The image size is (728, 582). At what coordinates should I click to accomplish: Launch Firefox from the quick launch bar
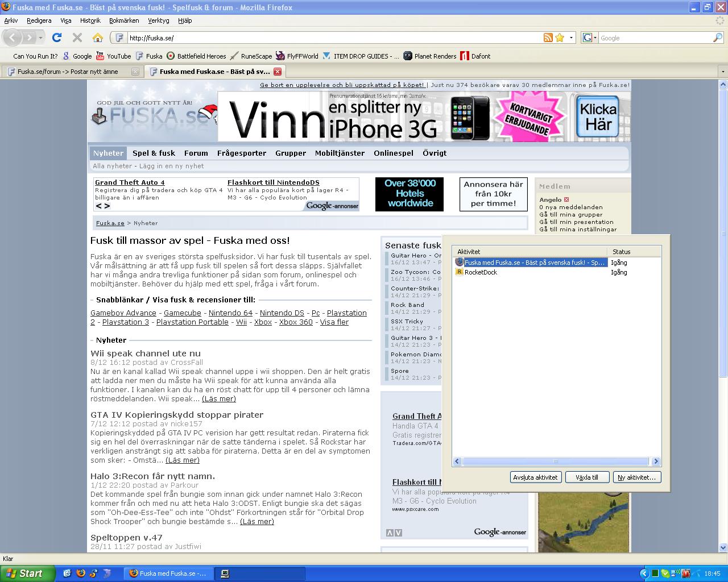(x=81, y=573)
